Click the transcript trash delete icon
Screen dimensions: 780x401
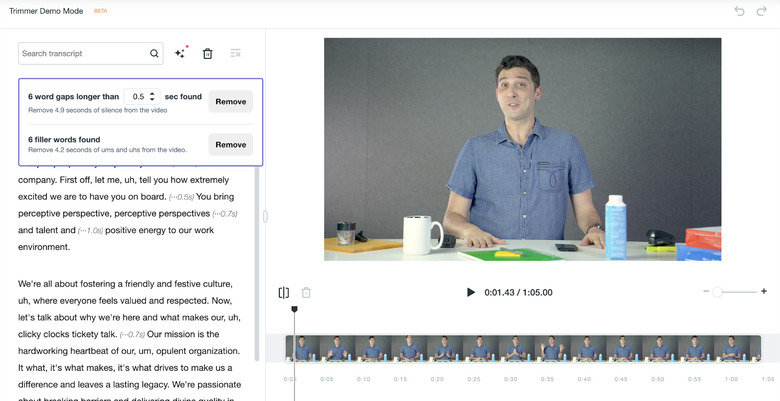208,54
